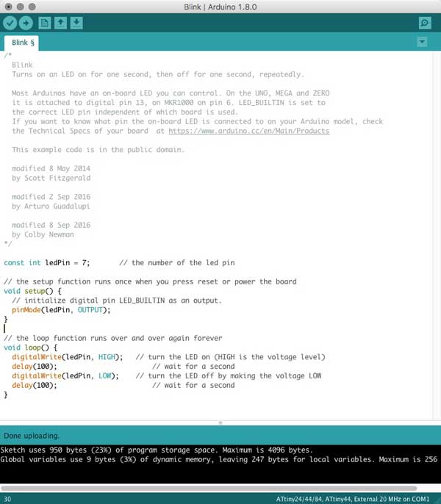
Task: Click 'This example code is in the public domain.'
Action: (x=98, y=150)
